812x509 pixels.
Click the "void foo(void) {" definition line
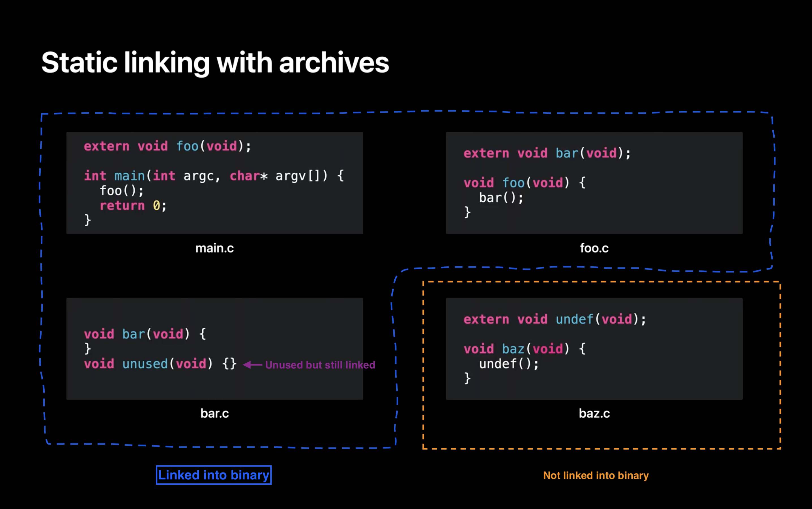pyautogui.click(x=524, y=183)
